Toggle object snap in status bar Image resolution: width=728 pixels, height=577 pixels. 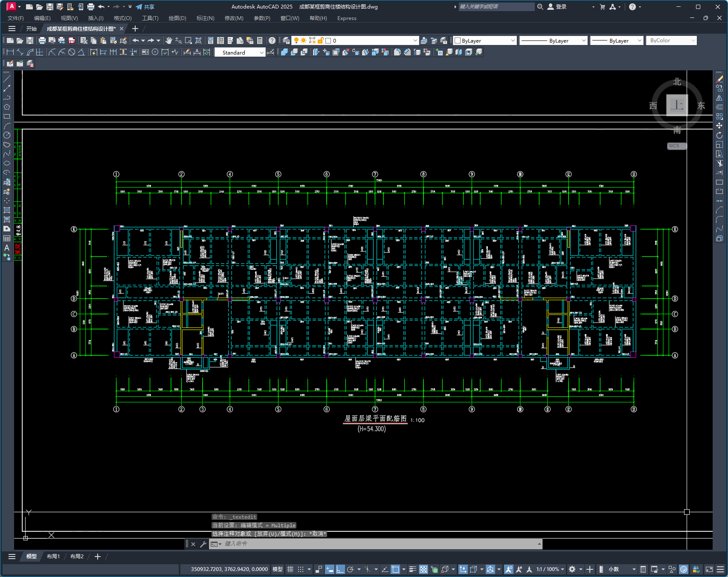click(395, 569)
